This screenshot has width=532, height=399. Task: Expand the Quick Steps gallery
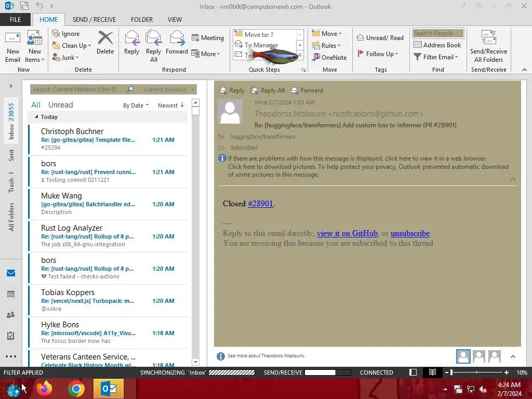(x=300, y=55)
